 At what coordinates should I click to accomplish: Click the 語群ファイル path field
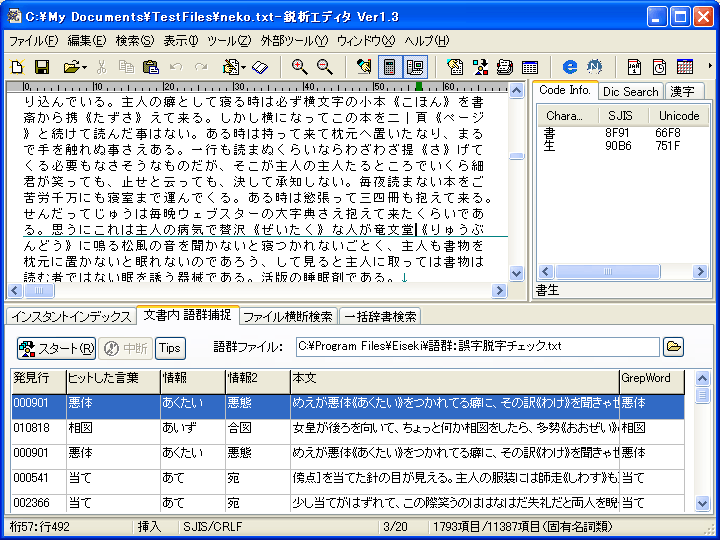[x=478, y=347]
